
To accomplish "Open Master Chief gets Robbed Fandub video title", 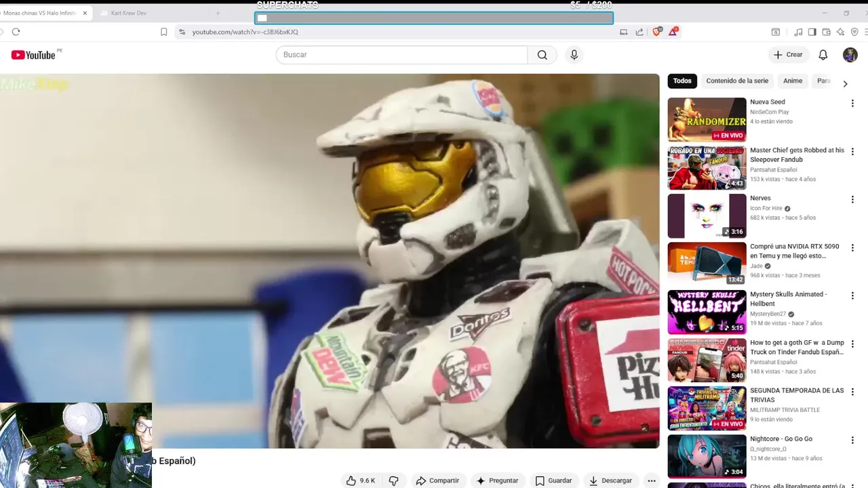I will 797,155.
